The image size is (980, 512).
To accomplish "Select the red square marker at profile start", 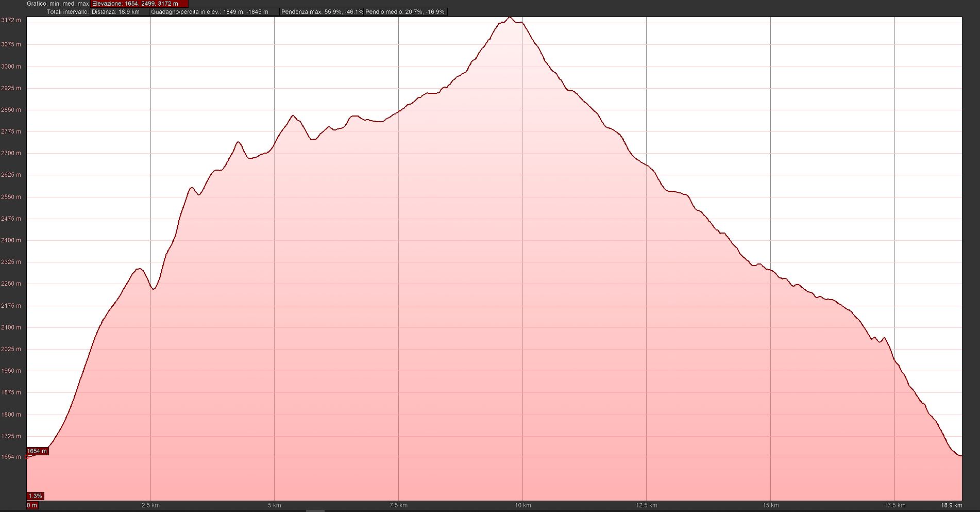I will coord(27,457).
